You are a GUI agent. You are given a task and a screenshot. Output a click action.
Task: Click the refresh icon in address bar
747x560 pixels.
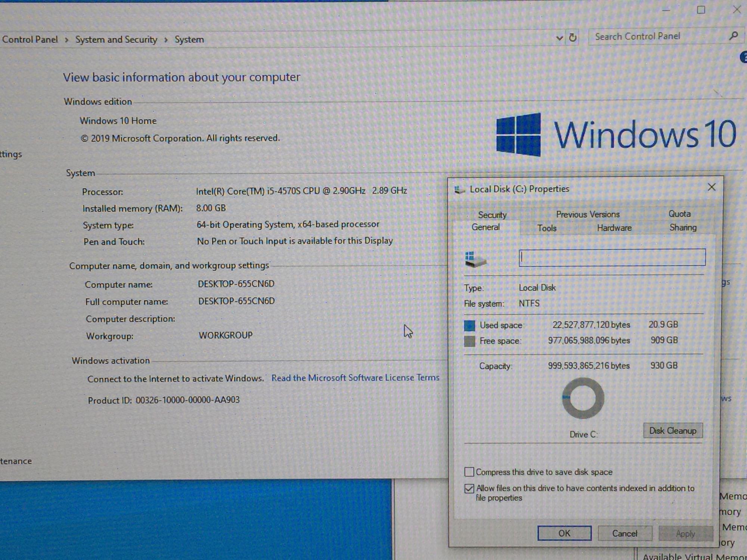pyautogui.click(x=573, y=37)
